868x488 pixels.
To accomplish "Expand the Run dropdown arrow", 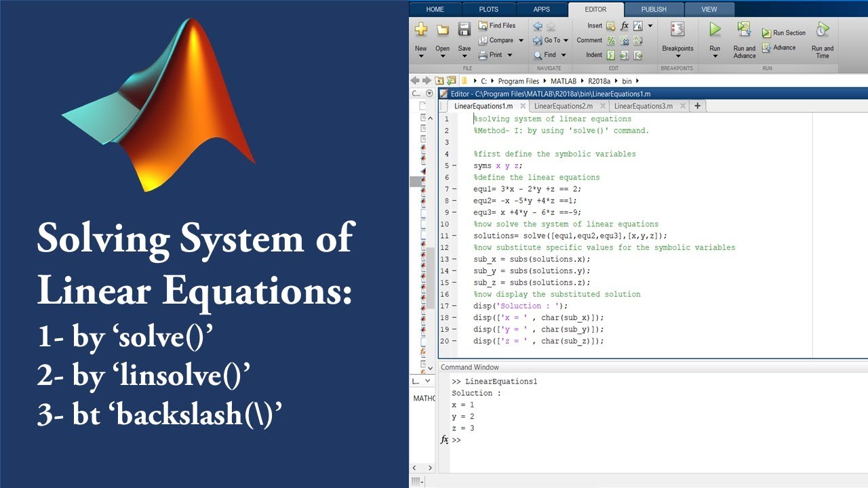I will tap(715, 56).
